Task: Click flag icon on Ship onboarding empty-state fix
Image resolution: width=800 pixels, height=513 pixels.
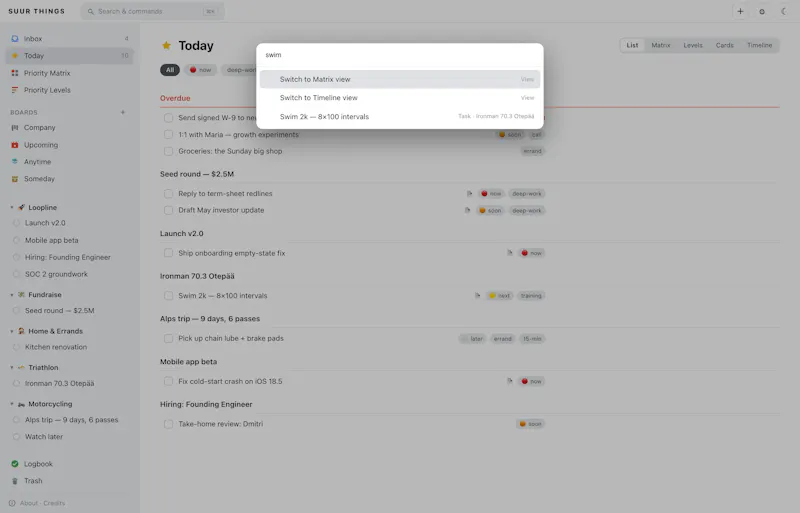Action: tap(510, 253)
